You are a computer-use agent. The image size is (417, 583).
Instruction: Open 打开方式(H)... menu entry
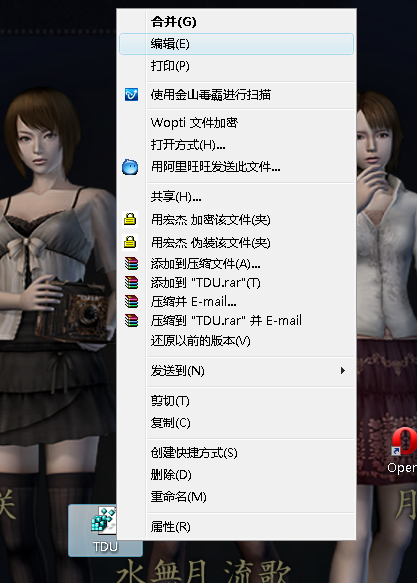236,145
